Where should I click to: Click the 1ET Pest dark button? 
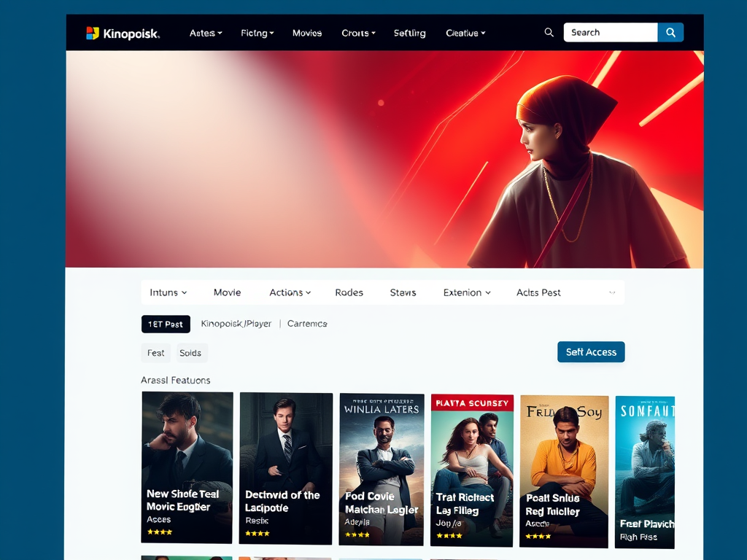(x=166, y=324)
